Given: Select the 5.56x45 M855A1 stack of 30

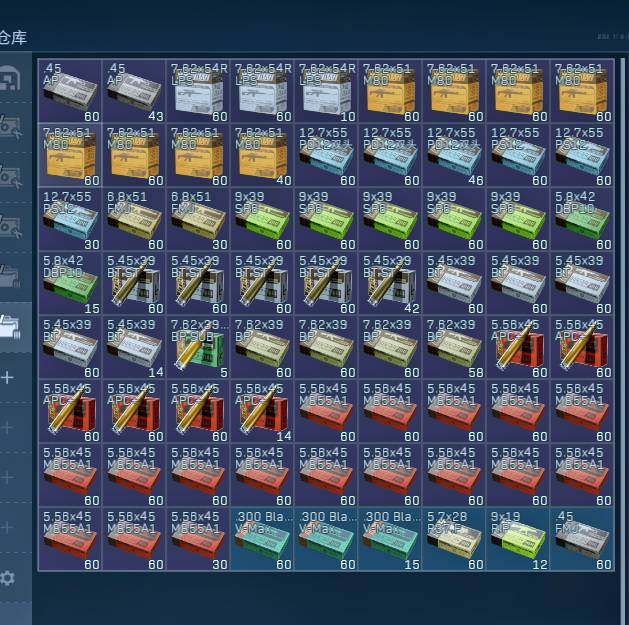Looking at the screenshot, I should coord(198,539).
